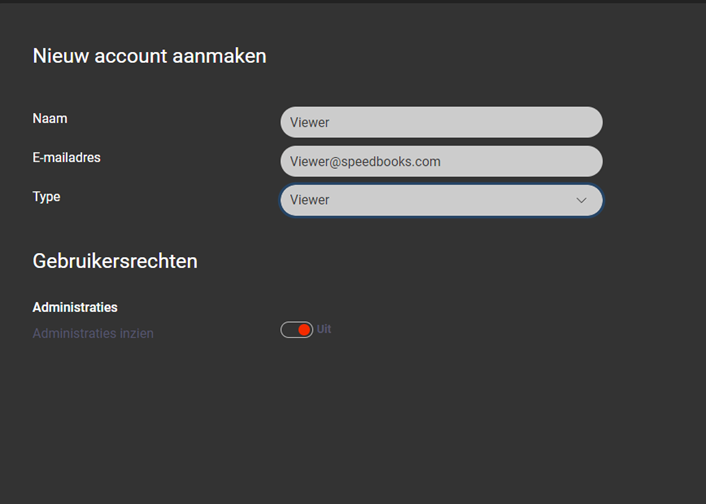Viewport: 706px width, 504px height.
Task: Click the 'Administraties inzien' permission label
Action: [x=93, y=333]
